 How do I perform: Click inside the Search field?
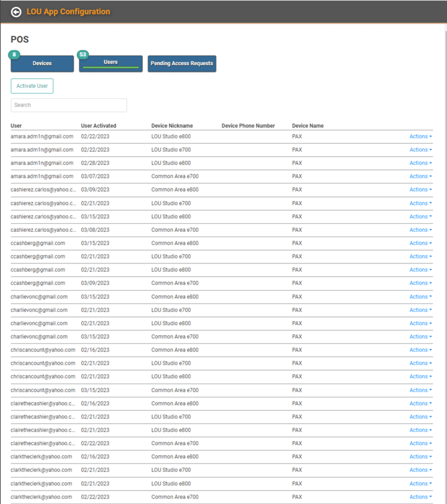[69, 105]
